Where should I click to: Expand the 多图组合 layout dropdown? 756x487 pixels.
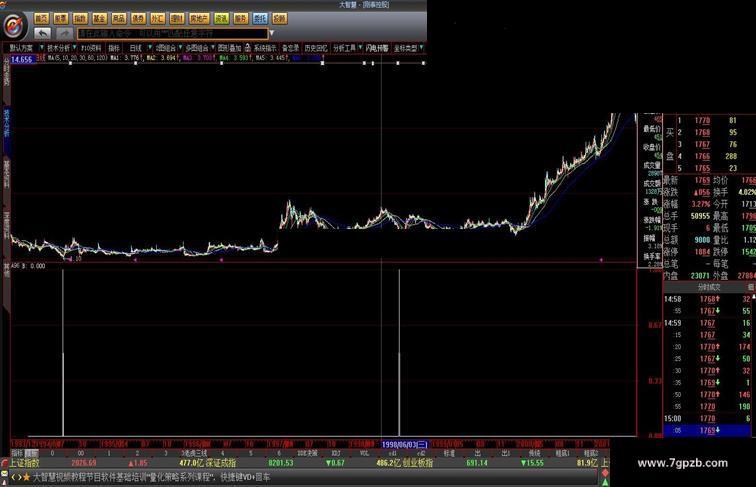click(213, 48)
